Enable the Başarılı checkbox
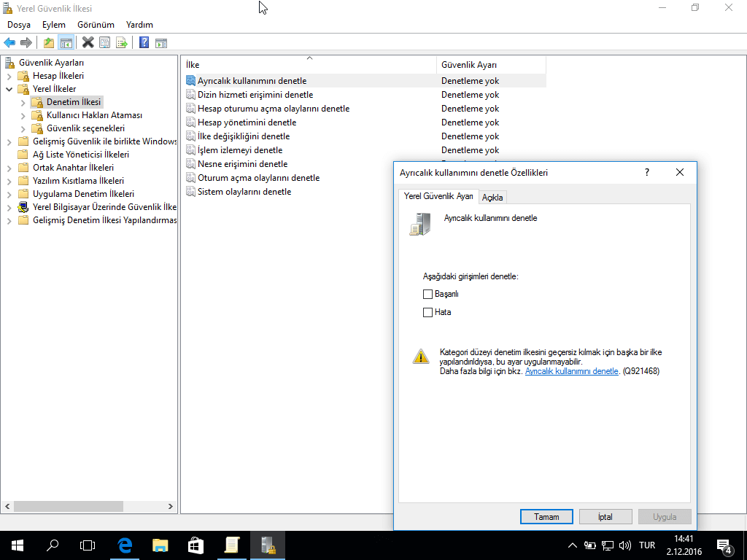The image size is (747, 560). [427, 295]
